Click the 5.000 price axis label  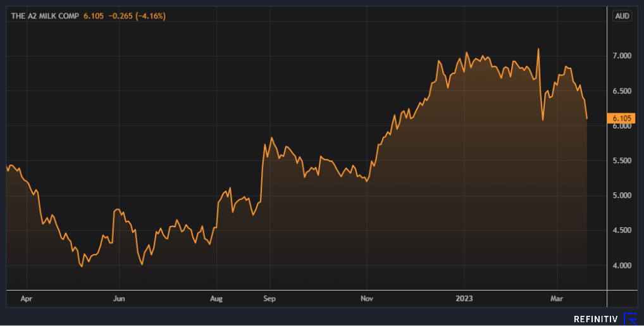pyautogui.click(x=622, y=195)
